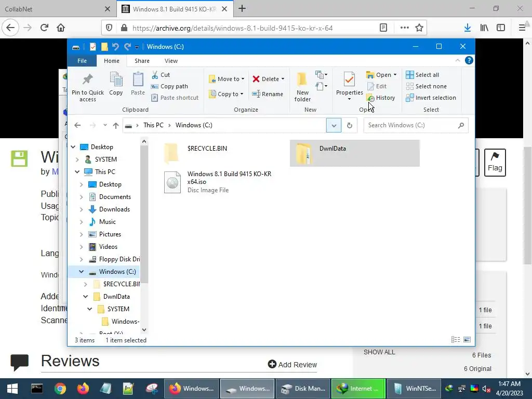Screen dimensions: 532x399
Task: Click the Explorer refresh button
Action: pos(350,126)
